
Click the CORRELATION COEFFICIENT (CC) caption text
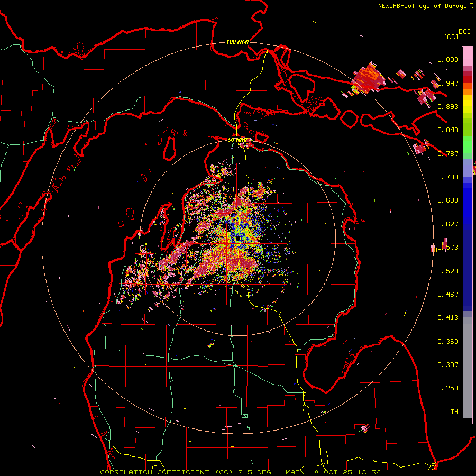pos(167,472)
